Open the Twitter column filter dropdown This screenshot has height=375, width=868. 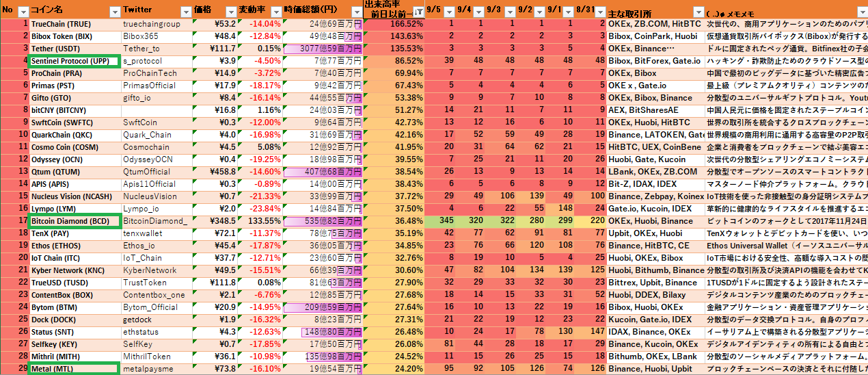point(185,12)
